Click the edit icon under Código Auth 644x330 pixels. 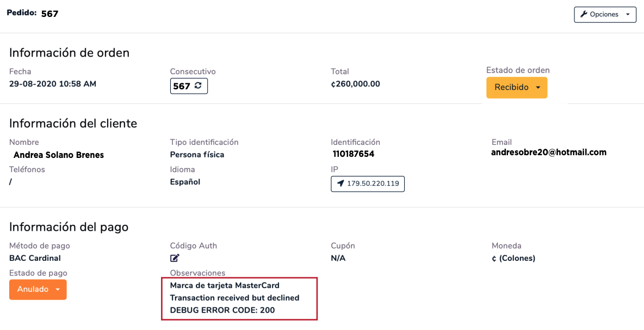click(175, 258)
